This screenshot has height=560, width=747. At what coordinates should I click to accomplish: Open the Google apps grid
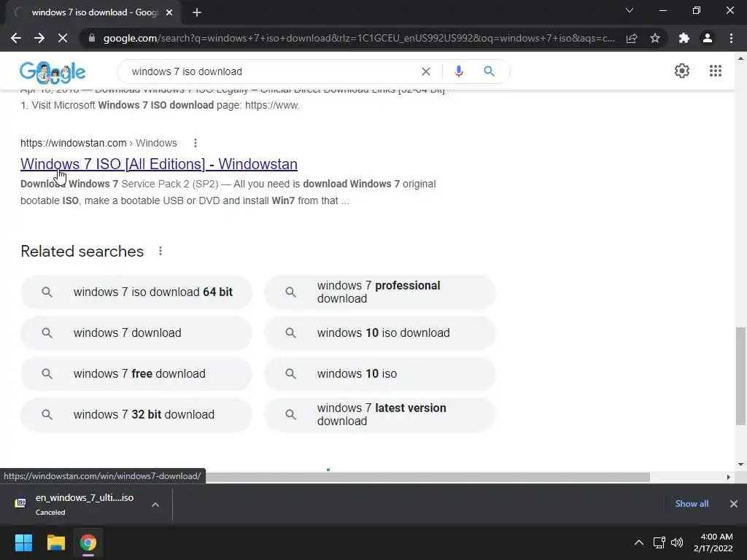[715, 71]
